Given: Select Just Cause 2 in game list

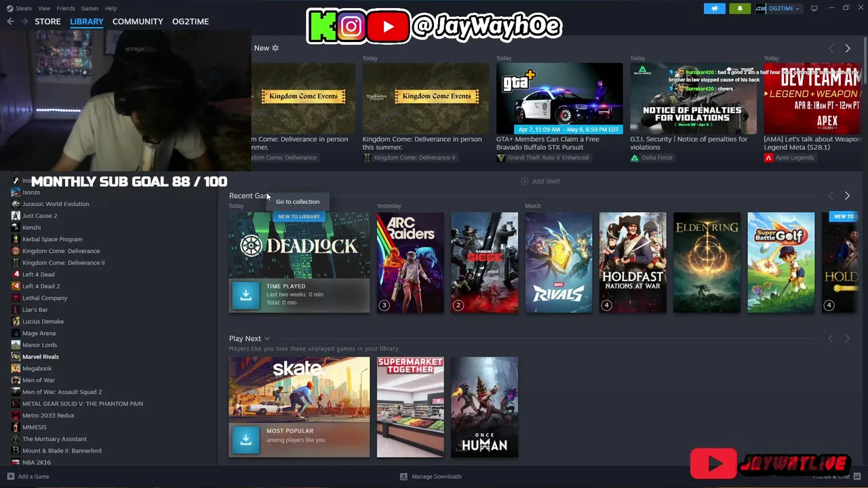Looking at the screenshot, I should click(39, 216).
